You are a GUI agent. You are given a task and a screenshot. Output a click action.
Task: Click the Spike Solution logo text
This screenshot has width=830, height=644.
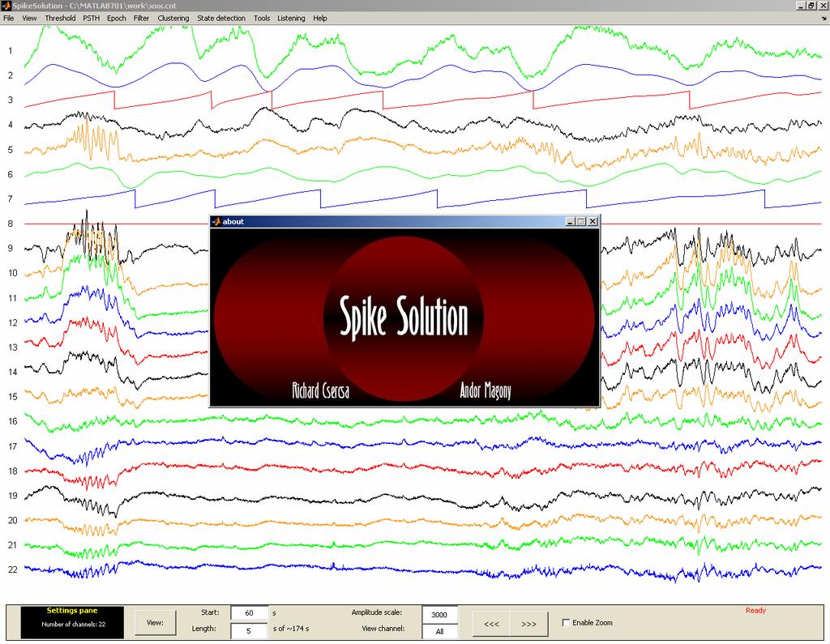click(404, 317)
